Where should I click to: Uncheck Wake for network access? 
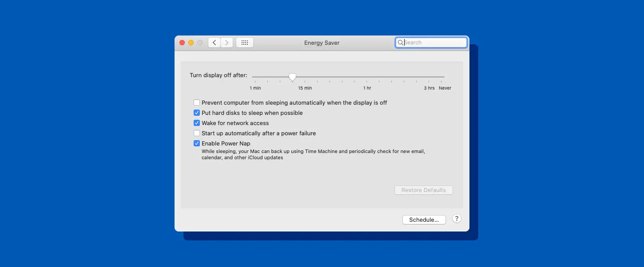tap(197, 123)
